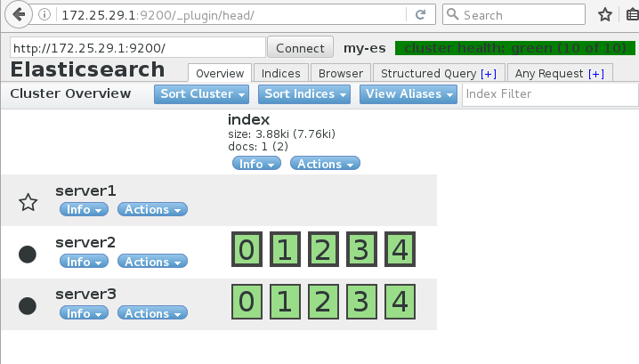
Task: Select shard 0 on server2
Action: coord(247,249)
